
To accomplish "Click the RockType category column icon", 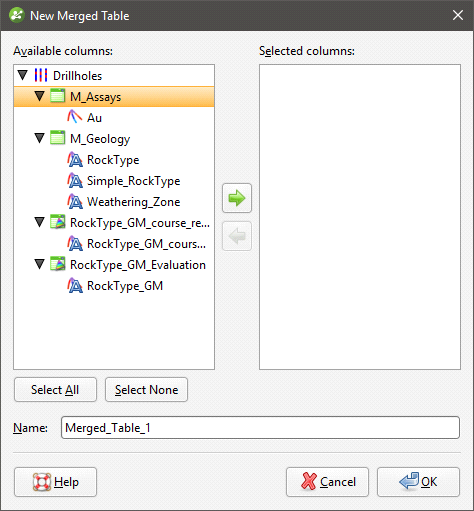I will (75, 160).
